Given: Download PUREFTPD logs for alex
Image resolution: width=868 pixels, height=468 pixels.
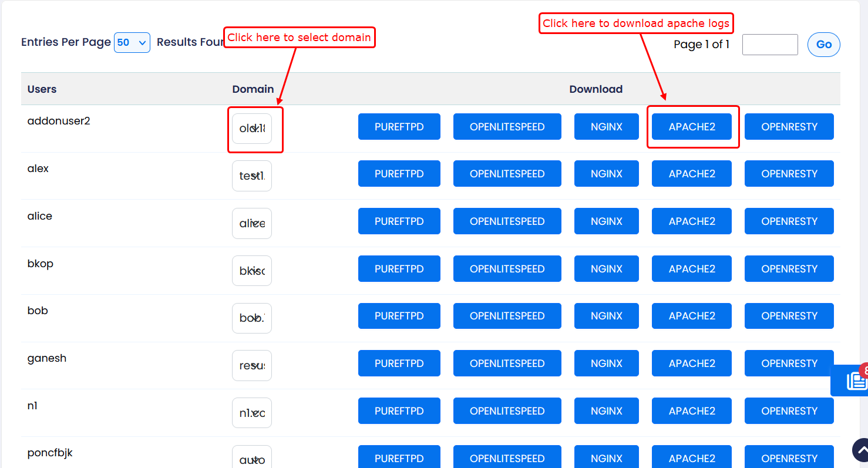Looking at the screenshot, I should click(x=399, y=174).
